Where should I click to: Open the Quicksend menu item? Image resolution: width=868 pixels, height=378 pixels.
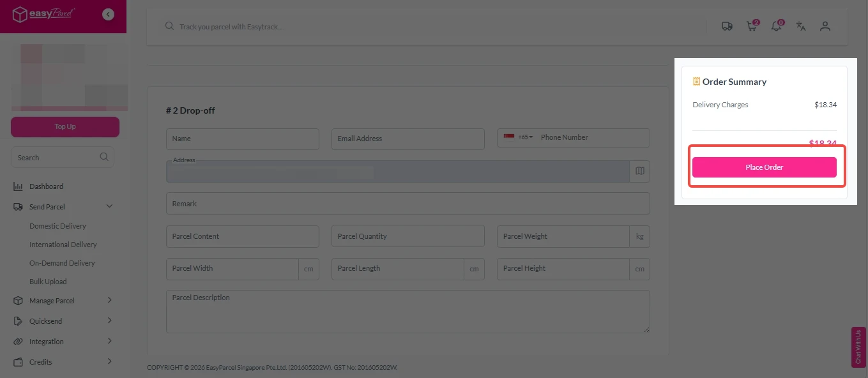(x=46, y=321)
